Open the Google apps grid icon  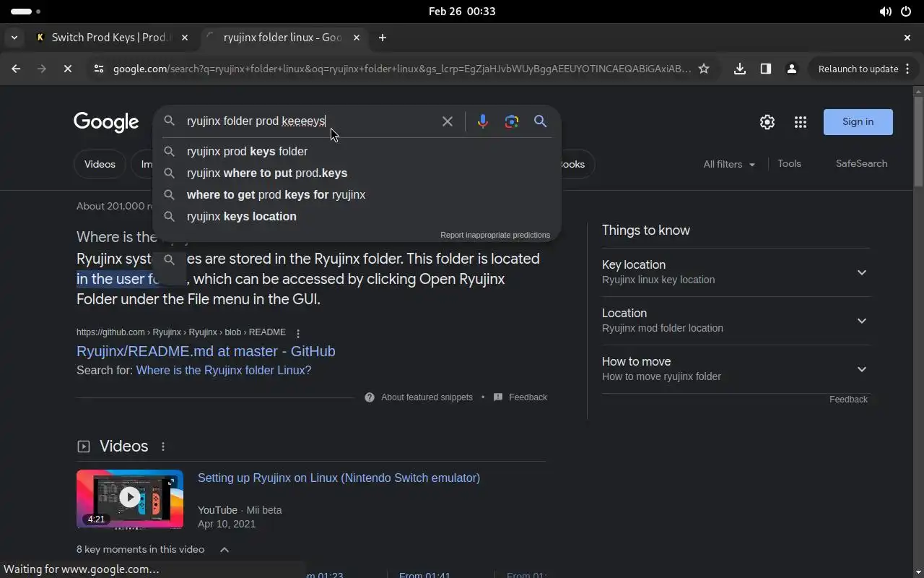coord(801,122)
